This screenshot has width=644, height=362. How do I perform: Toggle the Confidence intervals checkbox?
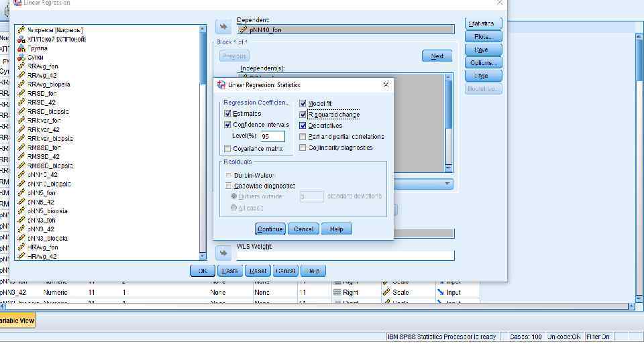(227, 125)
